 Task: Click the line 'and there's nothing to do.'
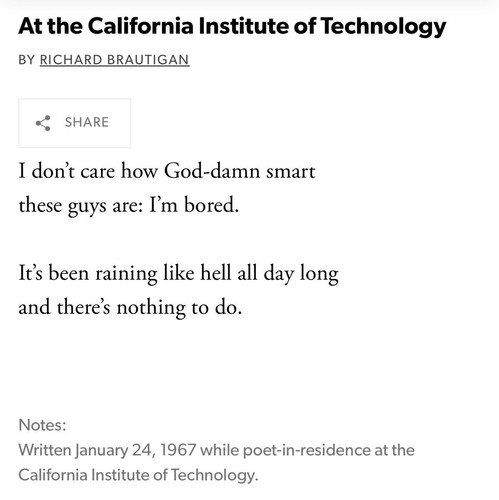[x=130, y=307]
